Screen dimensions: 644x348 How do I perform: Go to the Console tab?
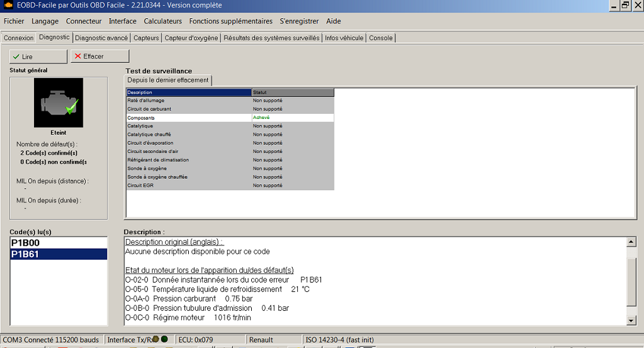(381, 38)
